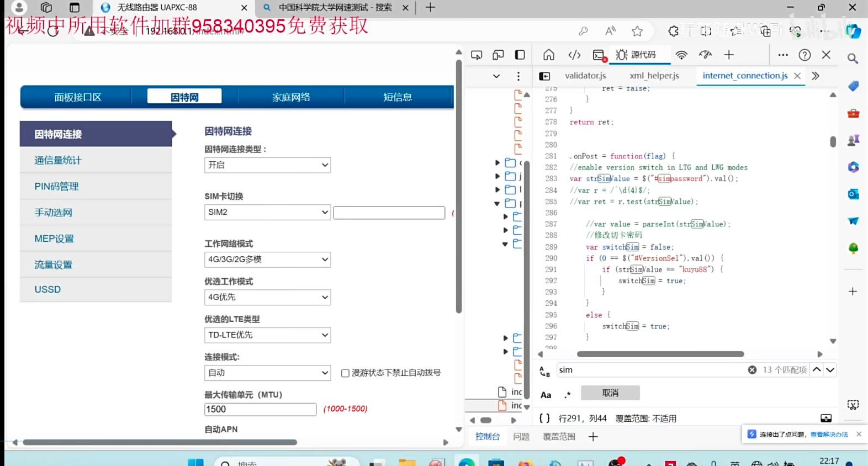The image size is (868, 466).
Task: Open Edge sidebar search icon
Action: (853, 58)
